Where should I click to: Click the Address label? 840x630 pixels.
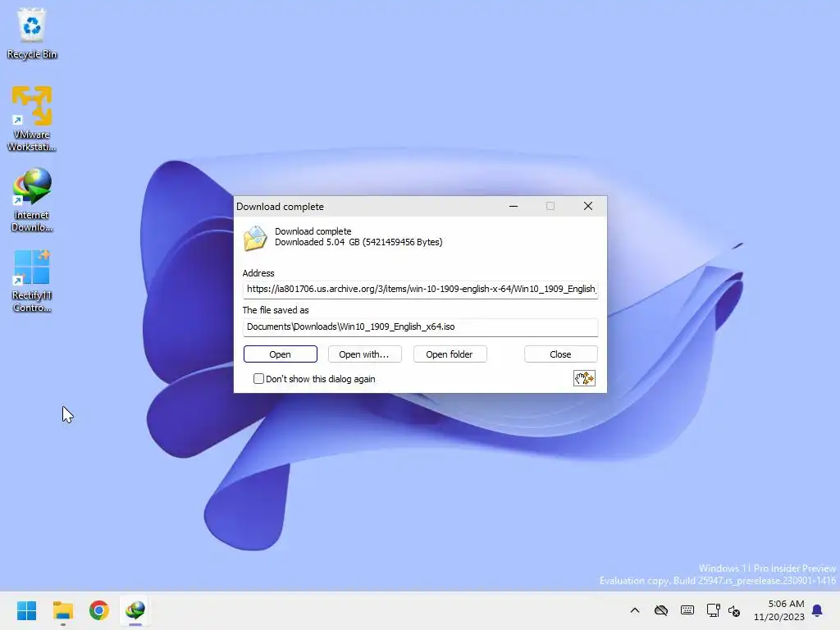pos(258,273)
